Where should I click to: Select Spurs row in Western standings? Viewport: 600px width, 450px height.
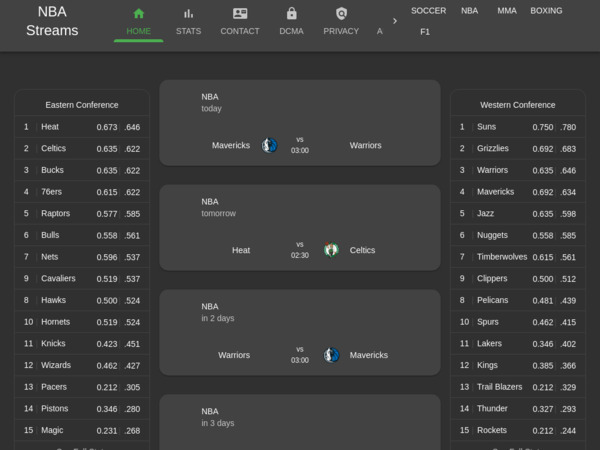(518, 322)
